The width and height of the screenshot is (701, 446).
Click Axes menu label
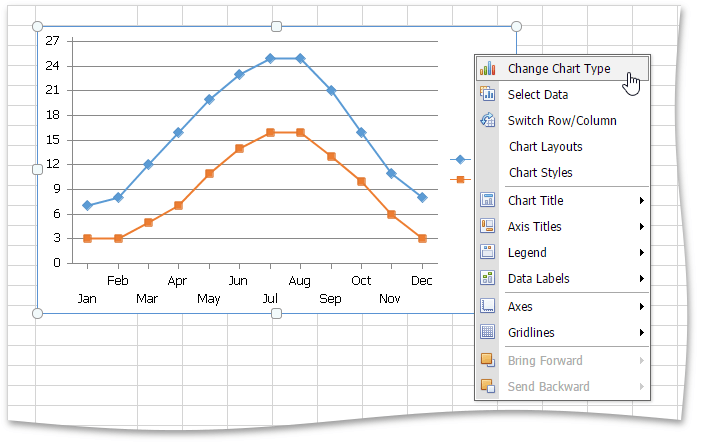click(520, 307)
